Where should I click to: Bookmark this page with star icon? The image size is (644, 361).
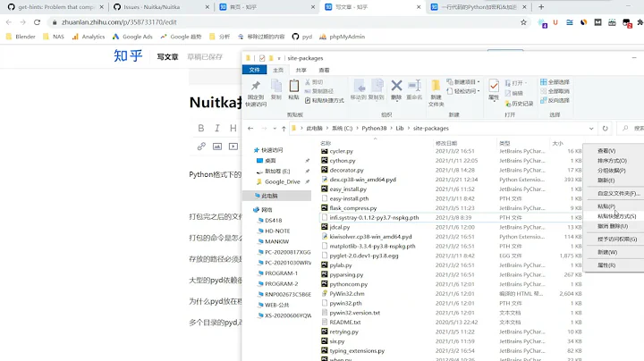tap(523, 22)
